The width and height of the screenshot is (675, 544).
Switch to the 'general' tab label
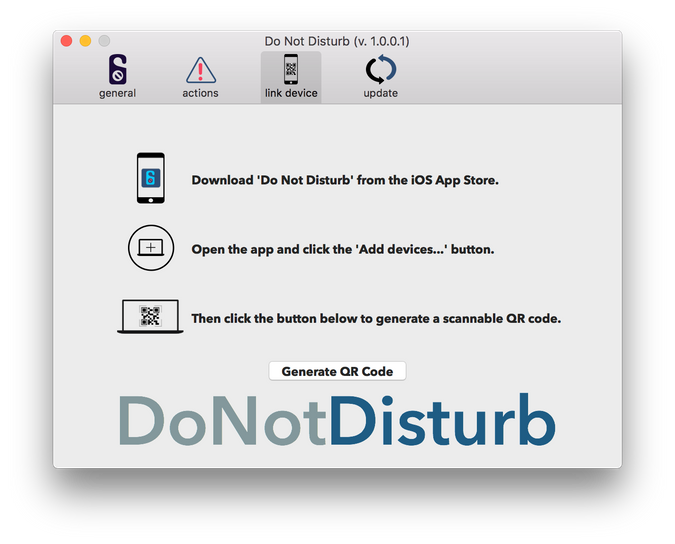coord(117,94)
